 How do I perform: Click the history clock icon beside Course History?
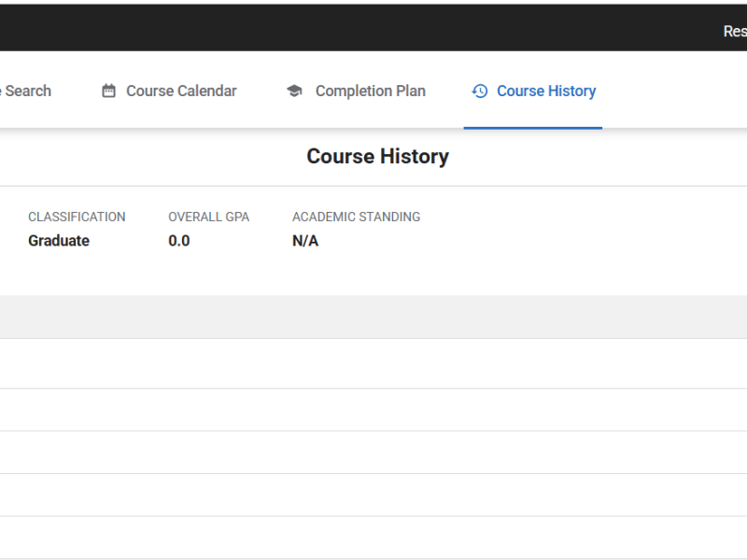(x=480, y=91)
